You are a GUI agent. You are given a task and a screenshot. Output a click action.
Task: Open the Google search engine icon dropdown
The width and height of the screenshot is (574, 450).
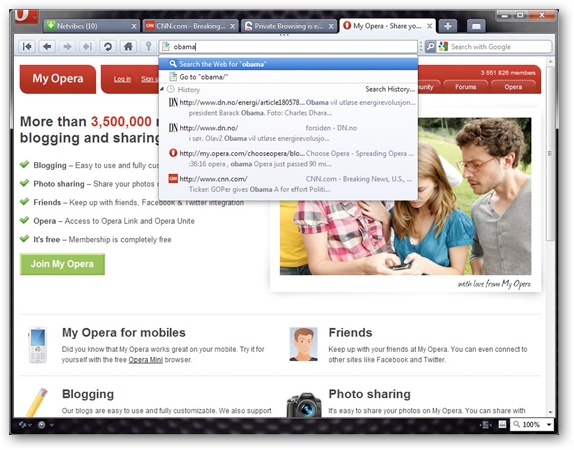[x=443, y=47]
